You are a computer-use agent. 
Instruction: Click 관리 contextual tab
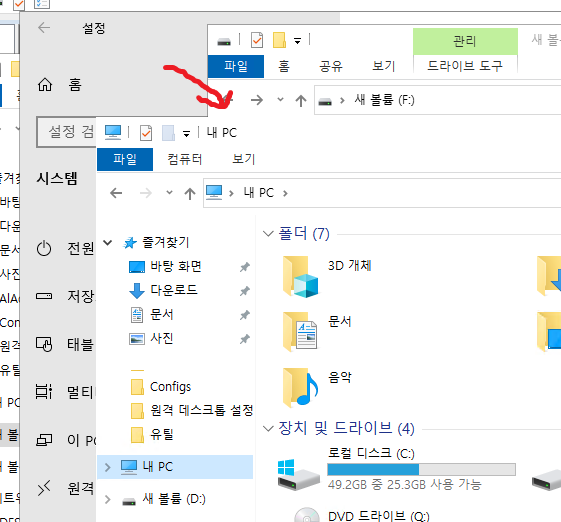pyautogui.click(x=465, y=41)
